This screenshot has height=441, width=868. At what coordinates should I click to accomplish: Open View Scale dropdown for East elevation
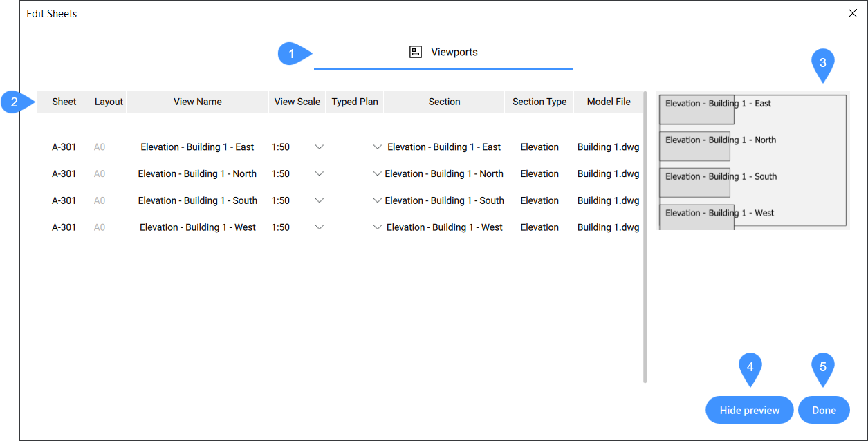(319, 147)
